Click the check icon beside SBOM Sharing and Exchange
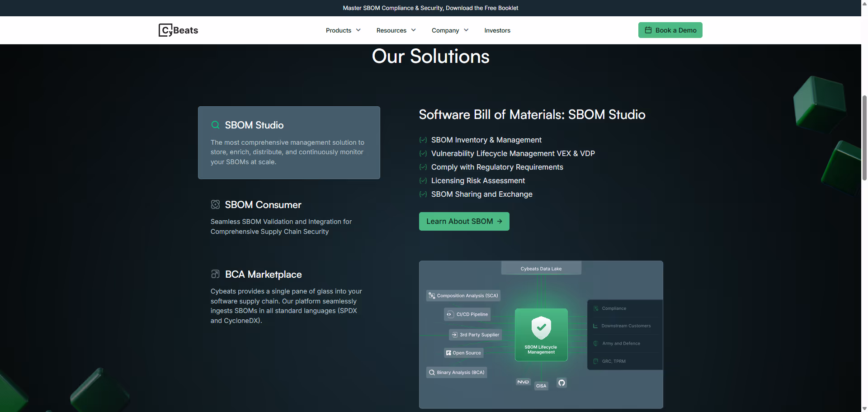 pyautogui.click(x=423, y=194)
